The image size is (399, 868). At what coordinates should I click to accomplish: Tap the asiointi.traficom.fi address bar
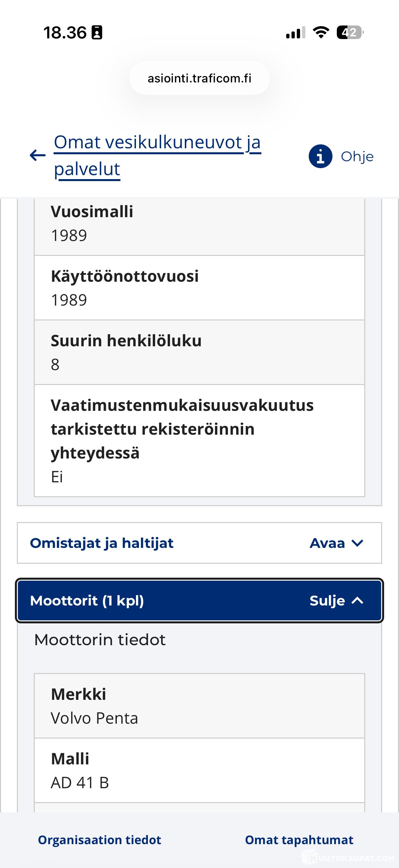coord(200,78)
